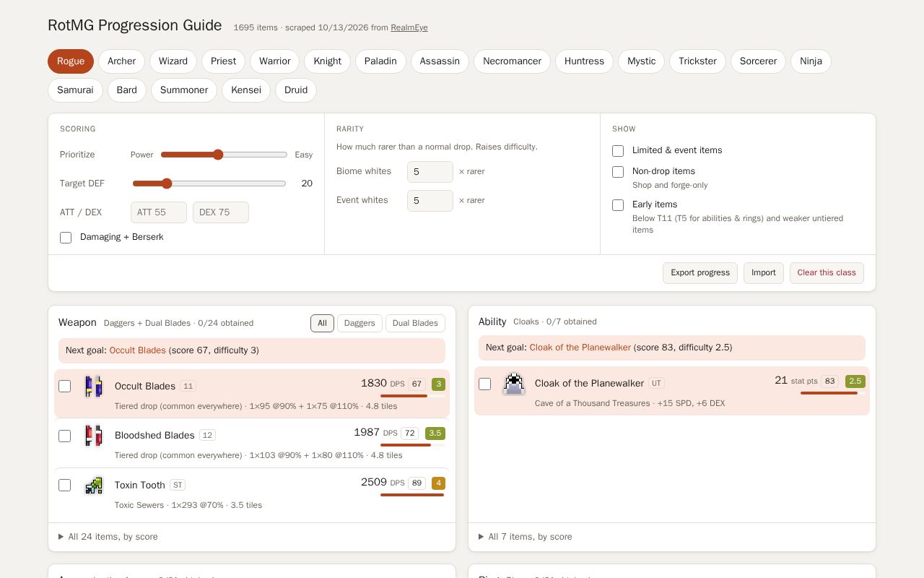Click the Bloodshed Blades item name
The height and width of the screenshot is (578, 924).
[154, 436]
